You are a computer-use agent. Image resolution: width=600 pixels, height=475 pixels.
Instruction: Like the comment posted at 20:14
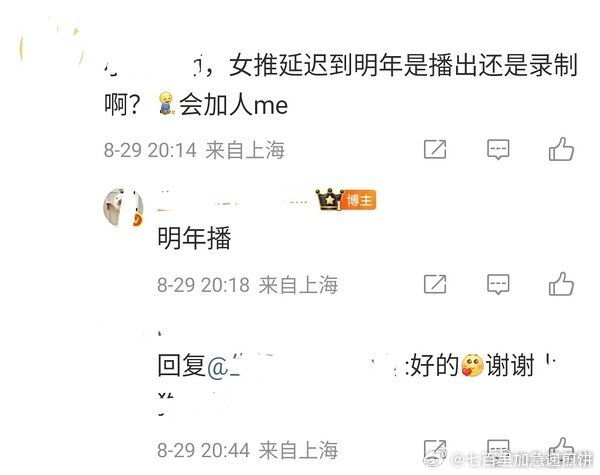tap(561, 149)
